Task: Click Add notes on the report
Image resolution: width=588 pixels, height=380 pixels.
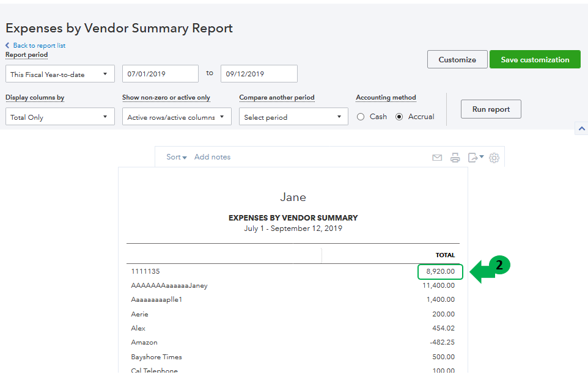Action: tap(212, 157)
